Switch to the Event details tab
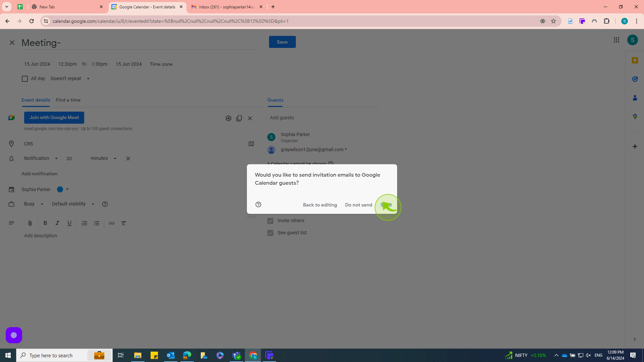This screenshot has width=644, height=362. pyautogui.click(x=36, y=100)
